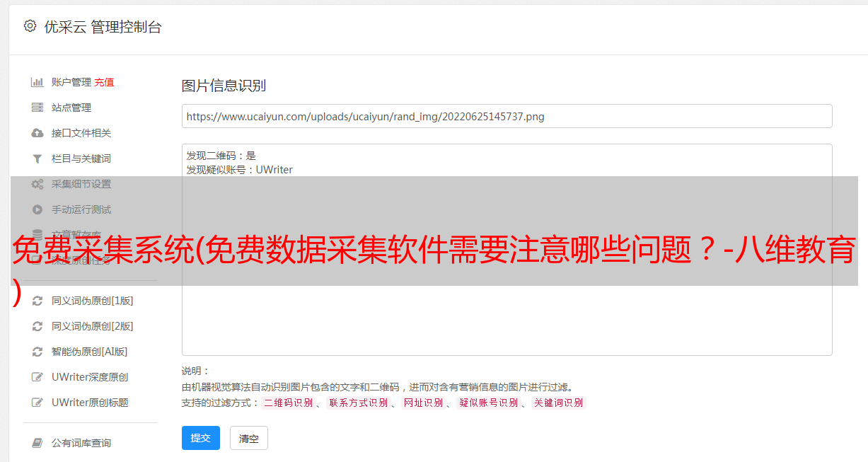This screenshot has height=462, width=868.
Task: Click the 联系方式识别 tag
Action: pyautogui.click(x=359, y=403)
